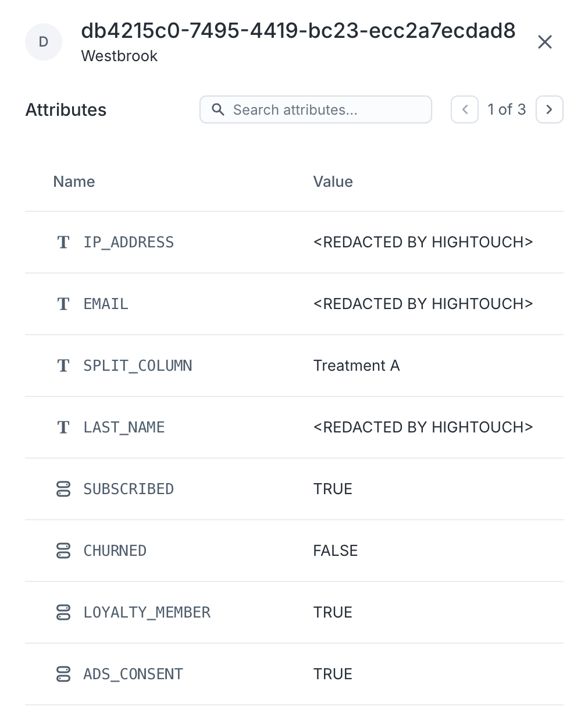The image size is (588, 706).
Task: Click the profile ID heading text
Action: 298,30
